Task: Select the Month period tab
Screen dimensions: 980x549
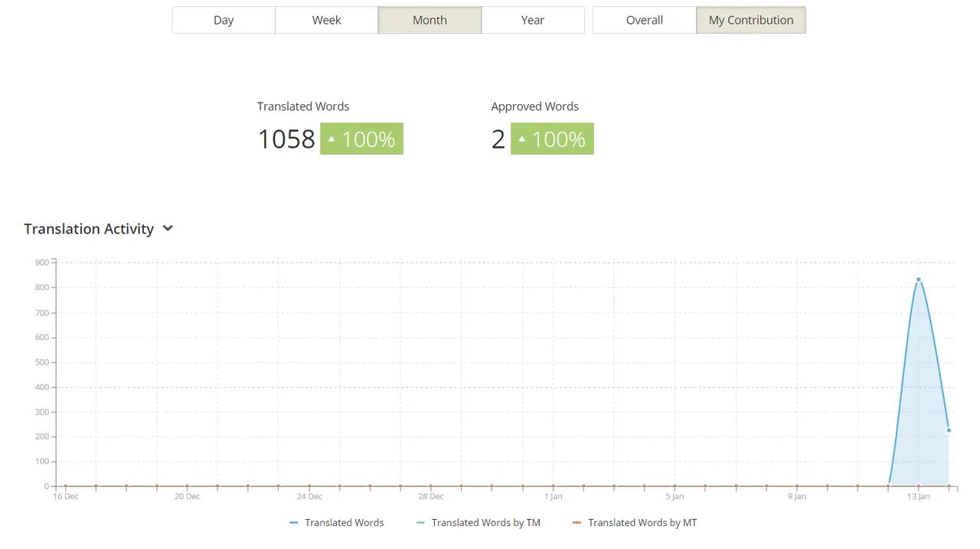Action: 430,20
